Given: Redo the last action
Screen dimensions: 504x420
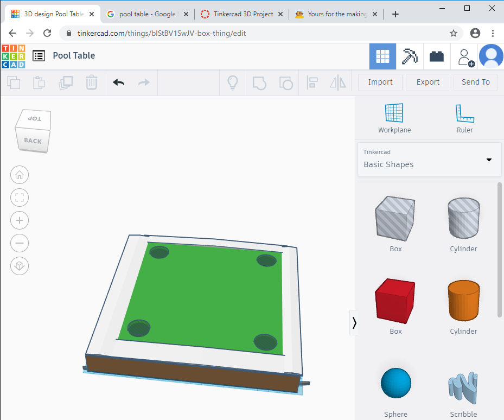Looking at the screenshot, I should pyautogui.click(x=144, y=82).
